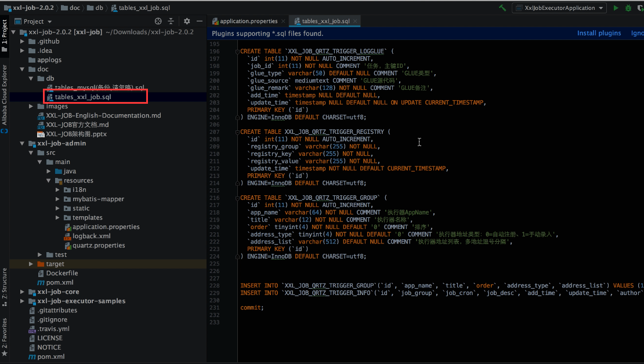Switch to the tables_xxl_job.sql editor tab

(325, 21)
